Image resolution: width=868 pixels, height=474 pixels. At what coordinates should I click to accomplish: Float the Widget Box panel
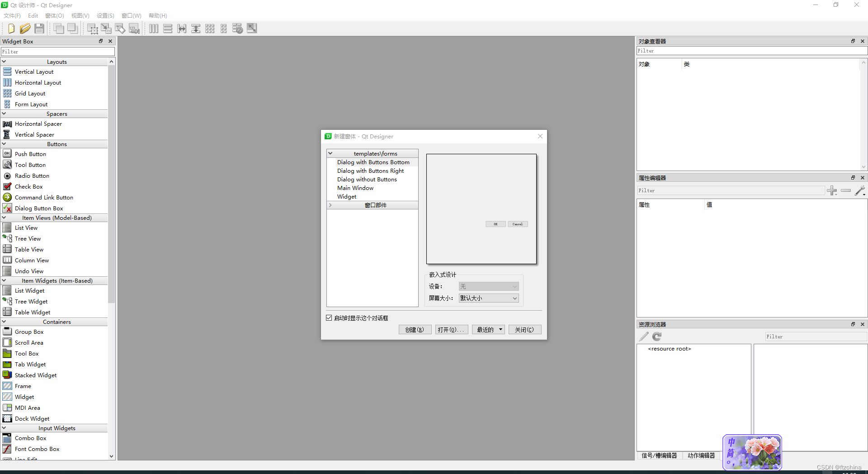101,41
